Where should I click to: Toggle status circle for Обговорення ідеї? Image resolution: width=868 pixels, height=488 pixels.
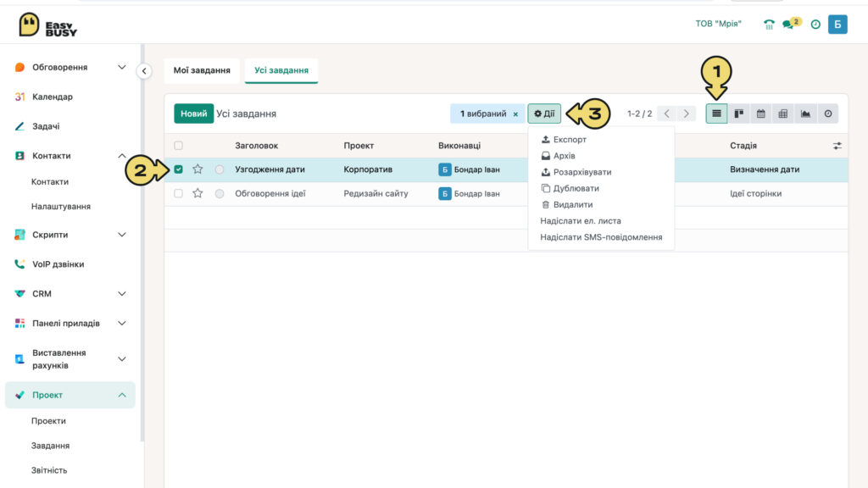pyautogui.click(x=220, y=193)
